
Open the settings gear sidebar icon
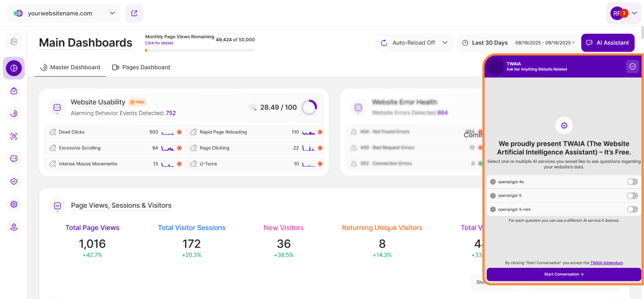click(x=14, y=204)
